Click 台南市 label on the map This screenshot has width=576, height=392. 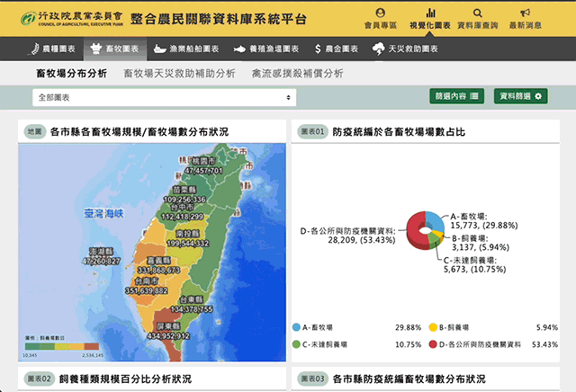(147, 281)
